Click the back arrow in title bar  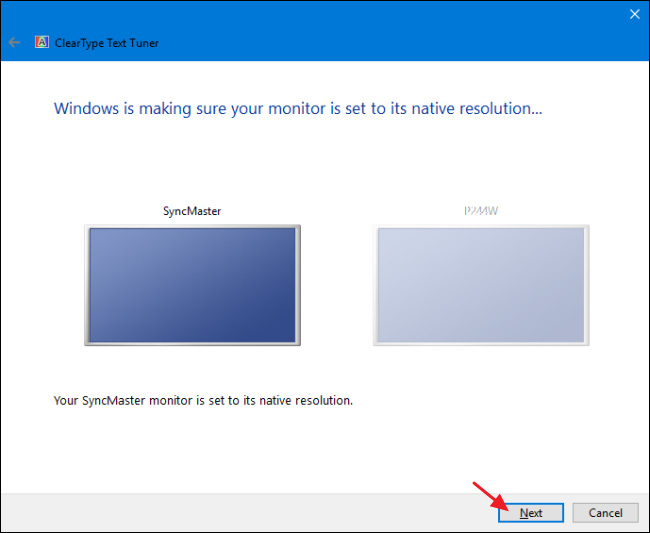(x=14, y=43)
